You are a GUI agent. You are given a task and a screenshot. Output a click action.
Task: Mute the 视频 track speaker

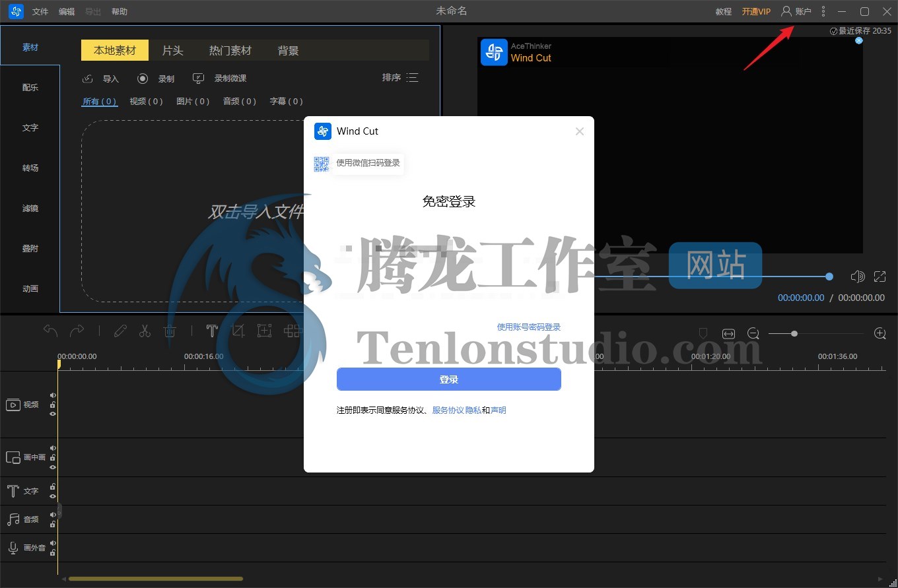(x=53, y=395)
